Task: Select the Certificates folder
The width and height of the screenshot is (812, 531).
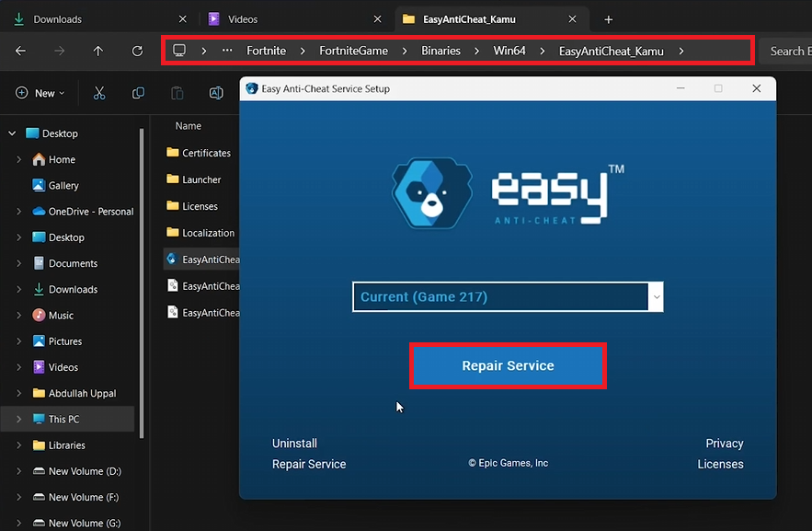Action: 200,153
